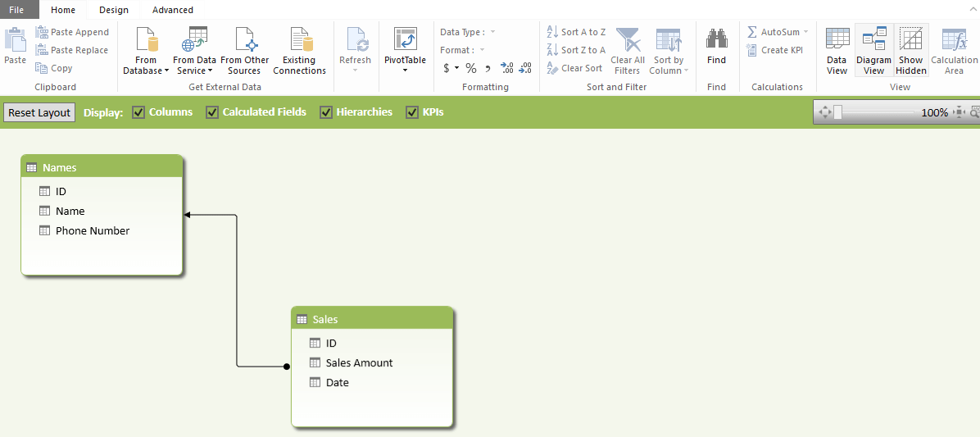The height and width of the screenshot is (437, 980).
Task: Click the zoom-to-original icon right of 100%
Action: tap(960, 112)
